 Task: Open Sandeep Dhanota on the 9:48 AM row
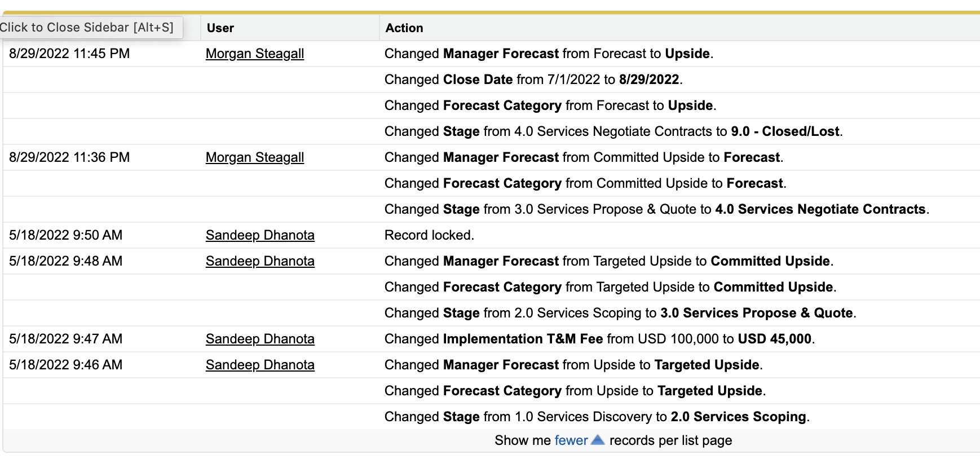point(259,261)
